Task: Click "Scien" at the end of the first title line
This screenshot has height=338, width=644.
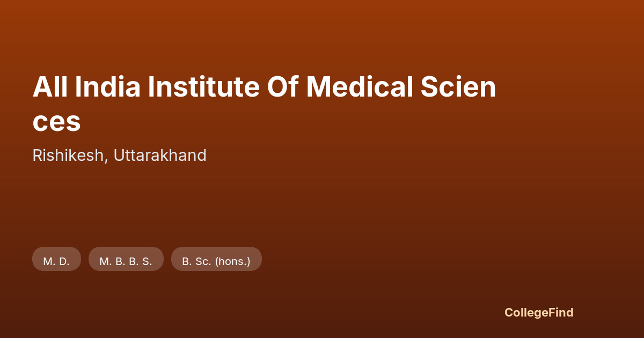Action: [458, 87]
